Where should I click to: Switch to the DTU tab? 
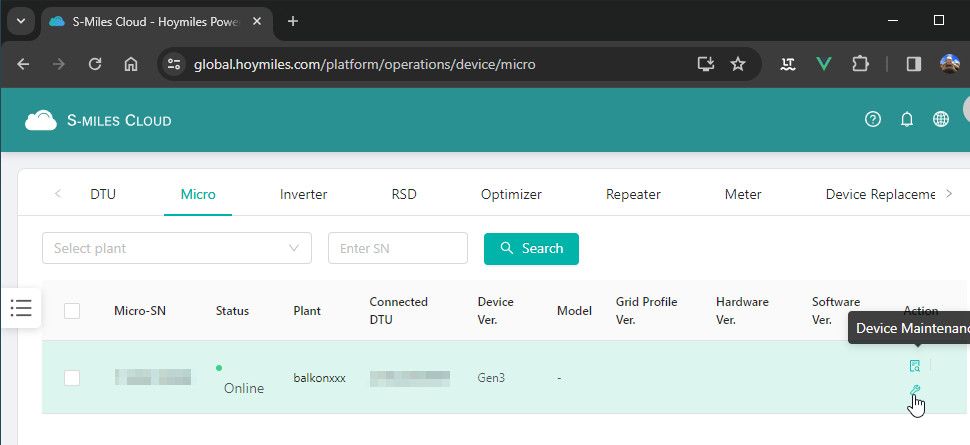pyautogui.click(x=103, y=194)
